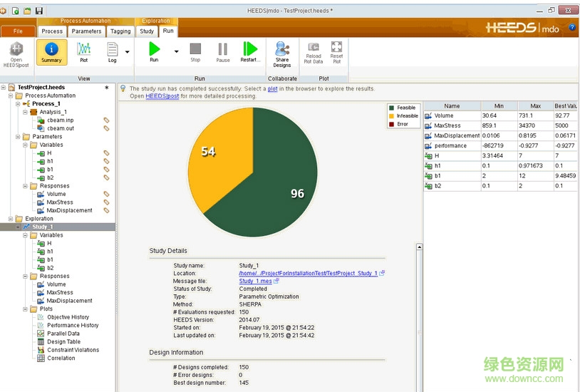Click the HEEDS|post hyperlink in message
580x392 pixels.
tap(162, 96)
